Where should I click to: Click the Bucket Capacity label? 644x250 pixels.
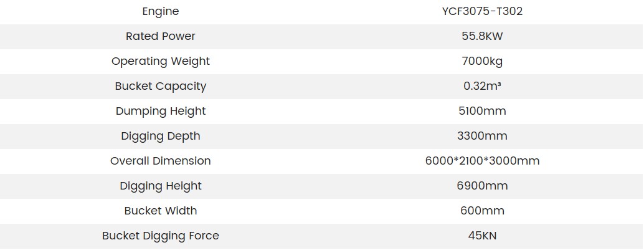tap(161, 86)
